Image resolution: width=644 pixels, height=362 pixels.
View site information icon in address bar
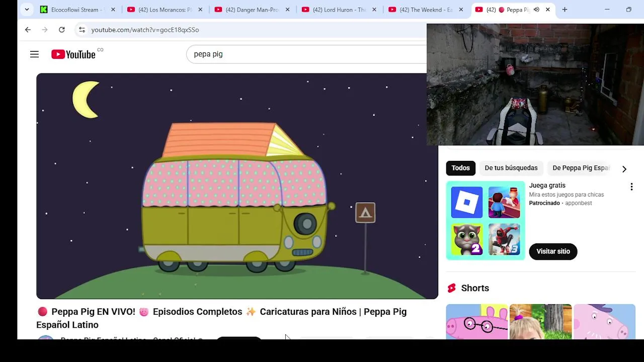pos(82,30)
